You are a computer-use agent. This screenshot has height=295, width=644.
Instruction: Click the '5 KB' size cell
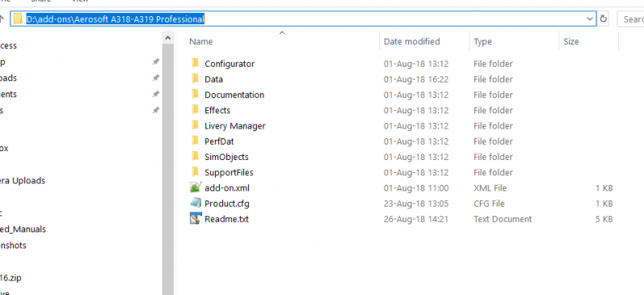coord(604,219)
